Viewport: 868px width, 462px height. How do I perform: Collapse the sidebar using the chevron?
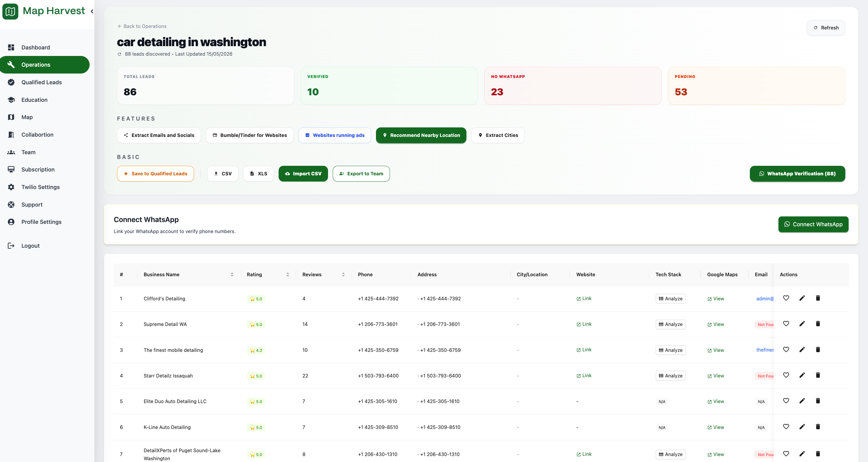pos(92,11)
